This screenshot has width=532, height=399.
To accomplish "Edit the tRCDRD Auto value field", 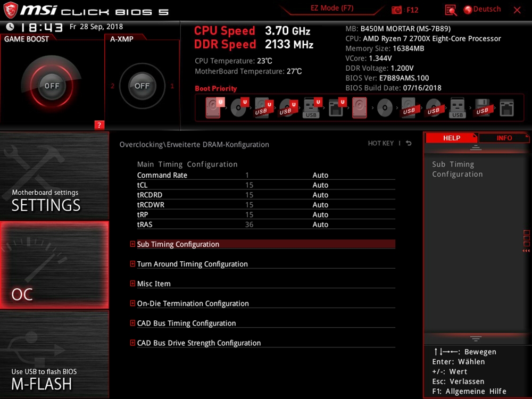I will pyautogui.click(x=320, y=195).
